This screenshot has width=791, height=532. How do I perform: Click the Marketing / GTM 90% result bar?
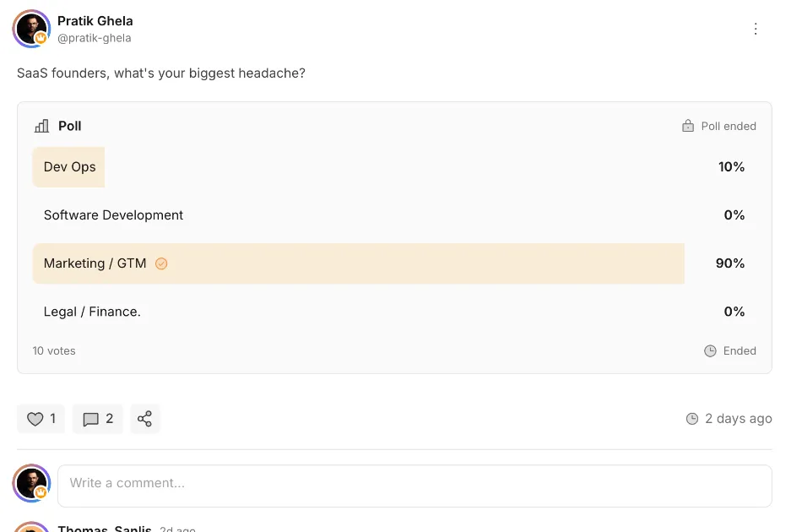coord(422,263)
